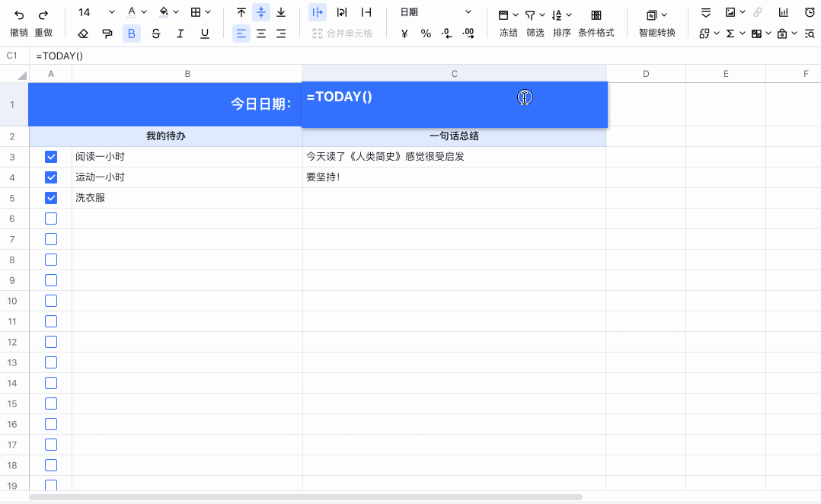821x504 pixels.
Task: Toggle strikethrough formatting
Action: tap(155, 33)
